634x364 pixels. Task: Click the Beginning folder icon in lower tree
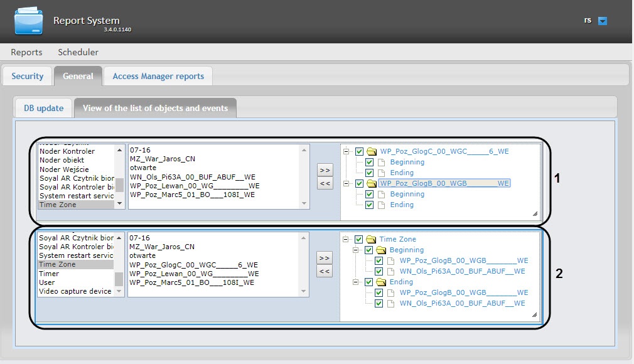pyautogui.click(x=381, y=250)
